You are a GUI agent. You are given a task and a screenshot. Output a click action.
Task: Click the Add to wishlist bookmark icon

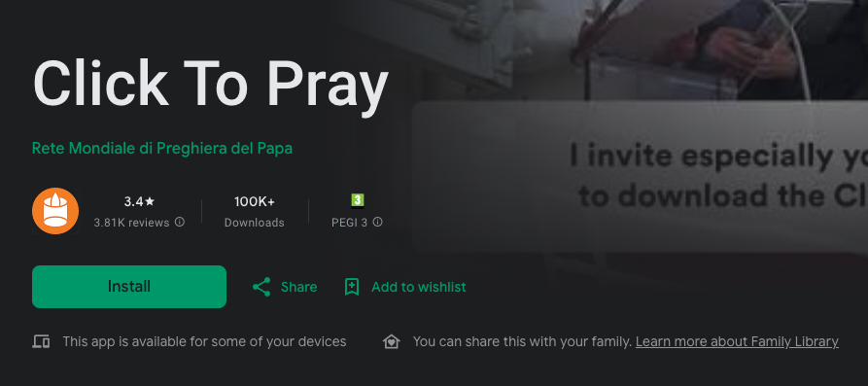tap(352, 287)
